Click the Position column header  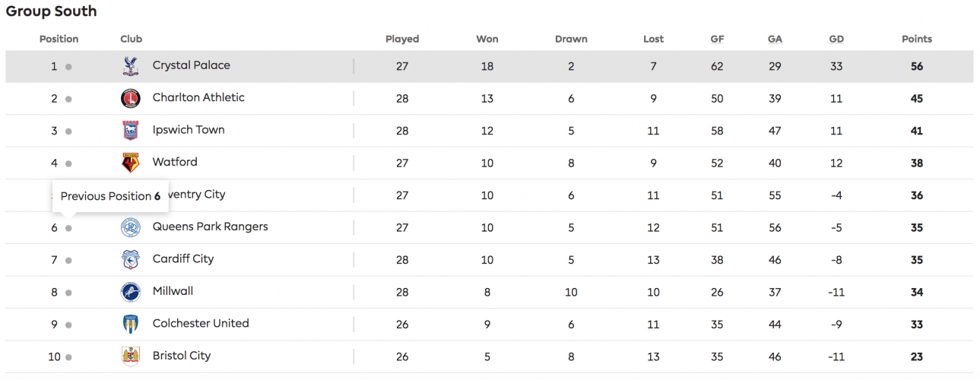pos(59,39)
